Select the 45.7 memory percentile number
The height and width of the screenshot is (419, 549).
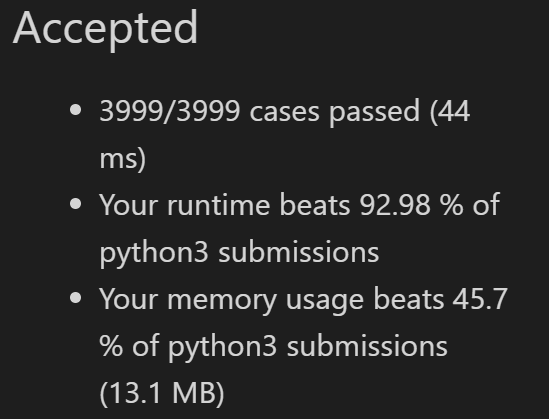point(479,299)
